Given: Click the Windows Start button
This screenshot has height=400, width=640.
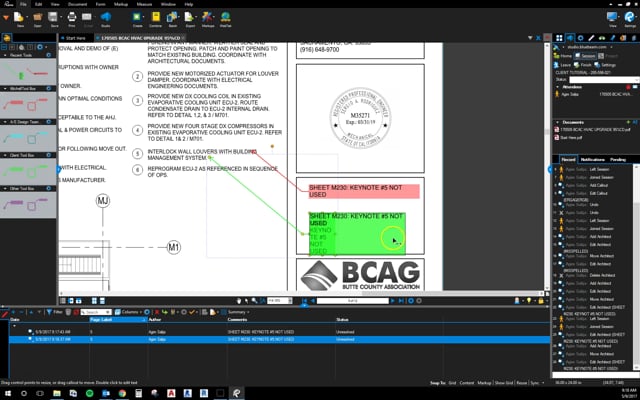Looking at the screenshot, I should click(x=8, y=393).
